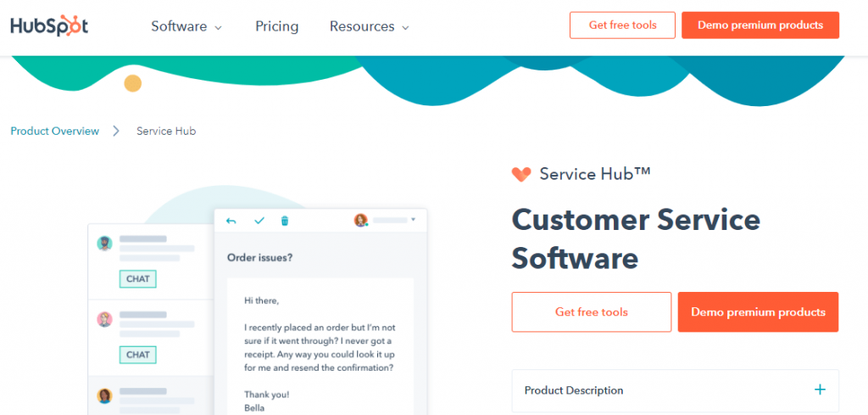Screen dimensions: 868x415
Task: Click the reply arrow icon in the message toolbar
Action: (x=231, y=221)
